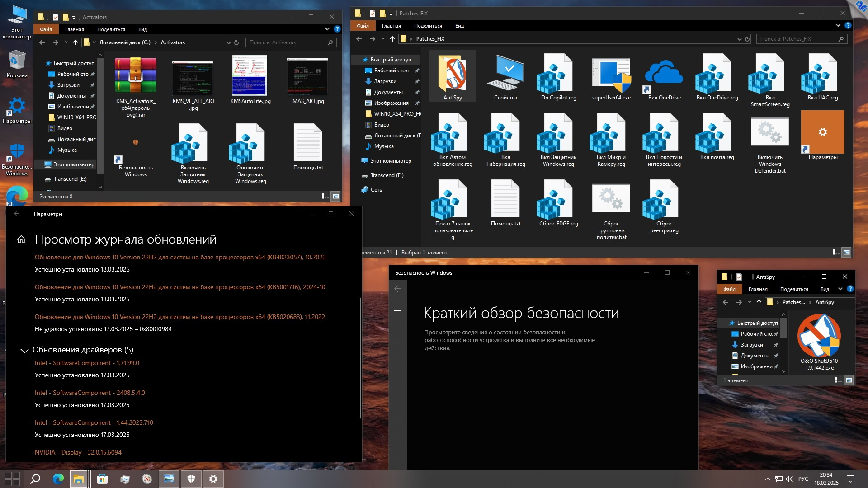This screenshot has height=488, width=868.
Task: Expand the ribbon in Patches_FIX window
Action: 838,26
